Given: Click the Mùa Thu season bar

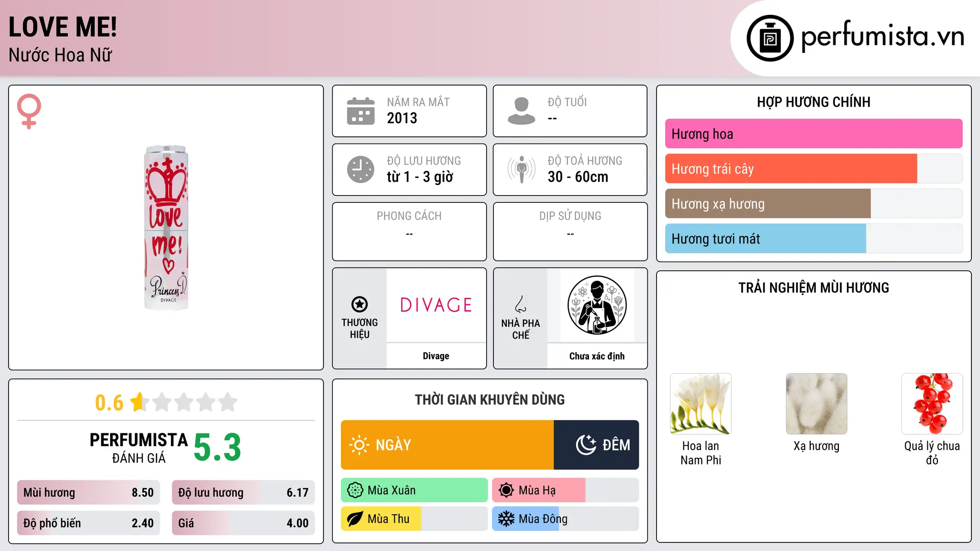Looking at the screenshot, I should (414, 519).
